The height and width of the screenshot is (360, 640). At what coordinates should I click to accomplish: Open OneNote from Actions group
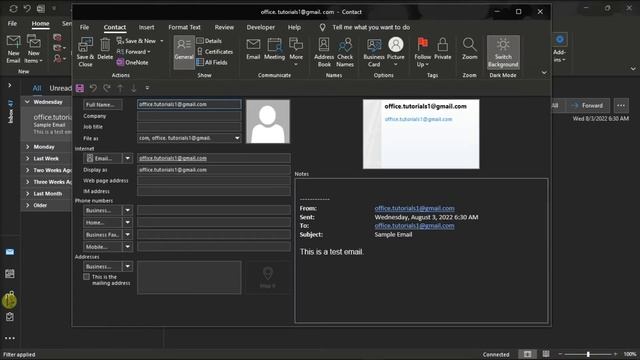pos(132,62)
